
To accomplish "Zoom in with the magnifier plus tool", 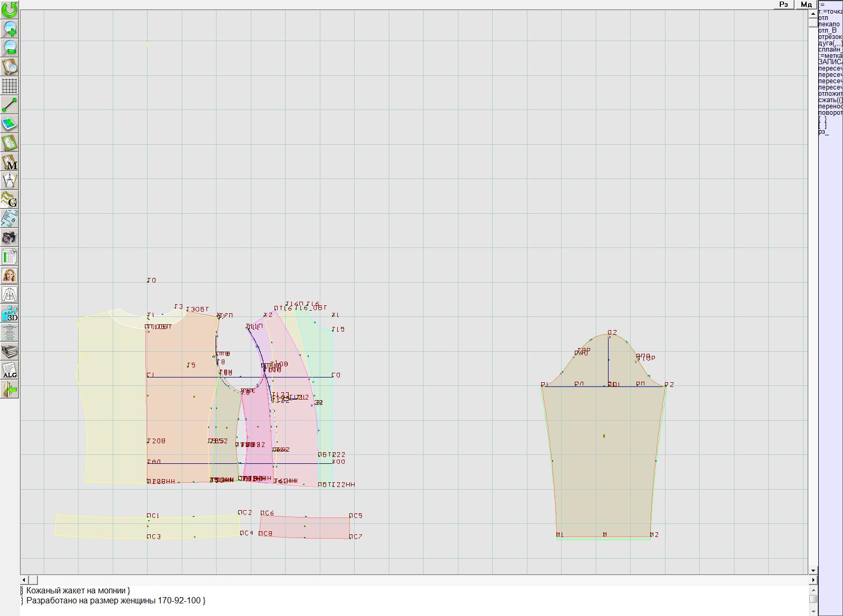I will point(9,28).
